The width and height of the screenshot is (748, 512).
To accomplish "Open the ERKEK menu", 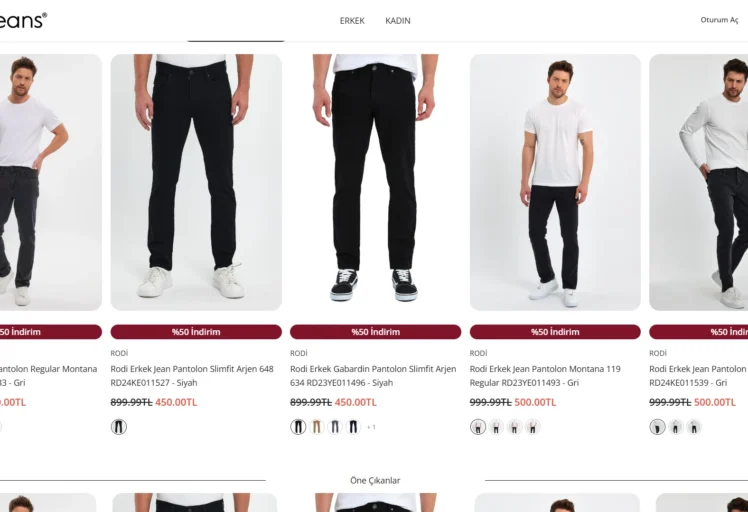I will [x=352, y=21].
